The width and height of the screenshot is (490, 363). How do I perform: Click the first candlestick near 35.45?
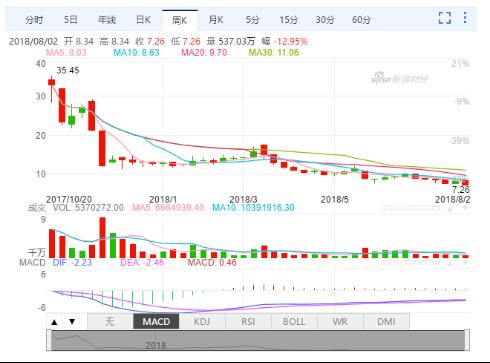click(x=51, y=89)
